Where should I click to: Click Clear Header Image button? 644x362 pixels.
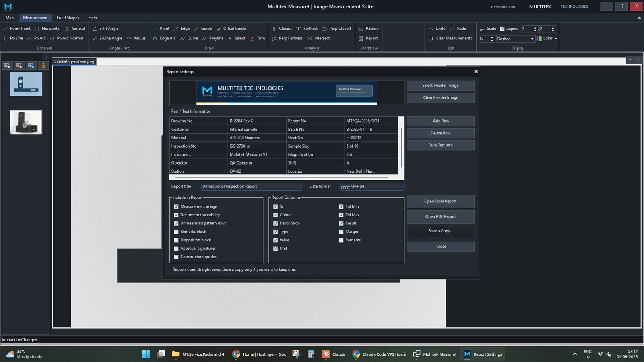(441, 98)
